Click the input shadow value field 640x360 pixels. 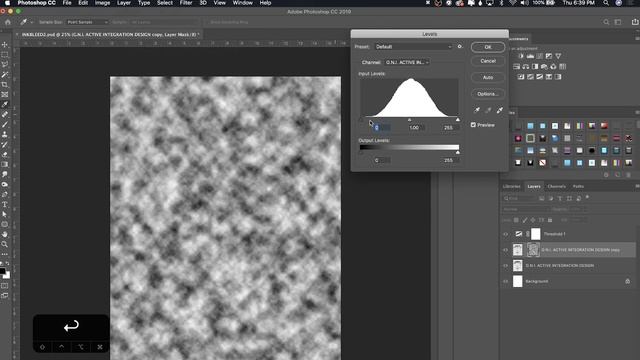click(382, 128)
